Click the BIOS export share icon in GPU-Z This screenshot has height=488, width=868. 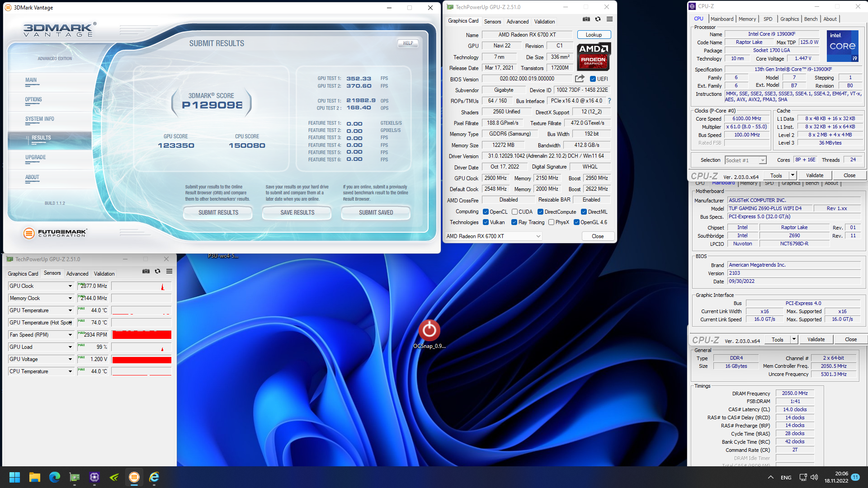580,78
